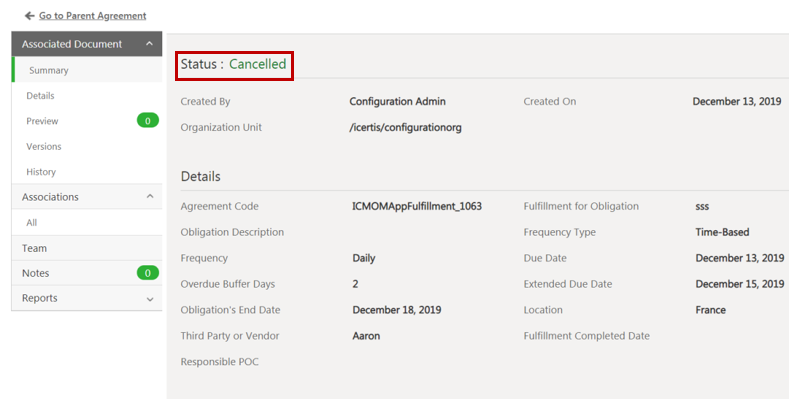
Task: Select Summary in the sidebar
Action: (x=48, y=70)
